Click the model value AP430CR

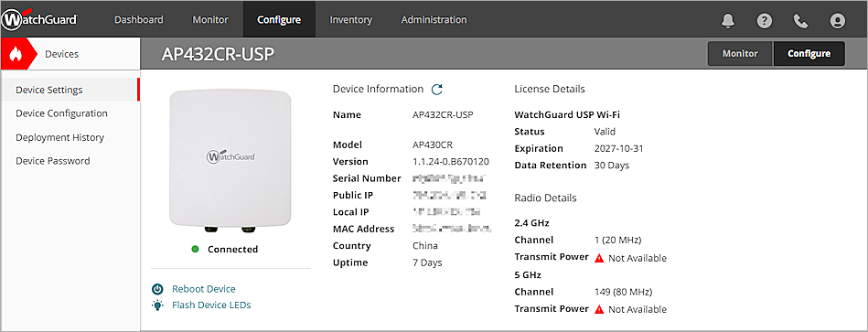pos(433,145)
